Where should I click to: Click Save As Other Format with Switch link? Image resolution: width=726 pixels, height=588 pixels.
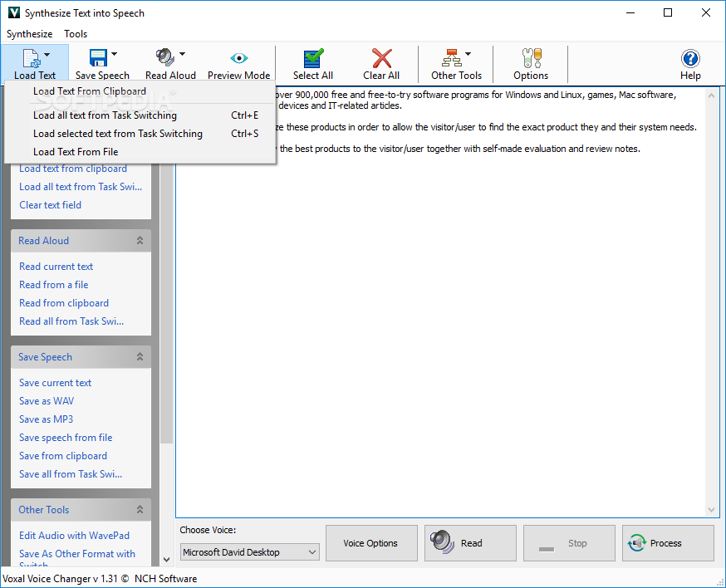77,559
